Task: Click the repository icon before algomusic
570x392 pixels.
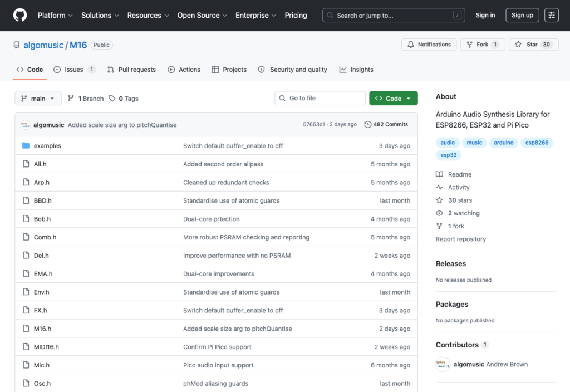Action: click(16, 45)
